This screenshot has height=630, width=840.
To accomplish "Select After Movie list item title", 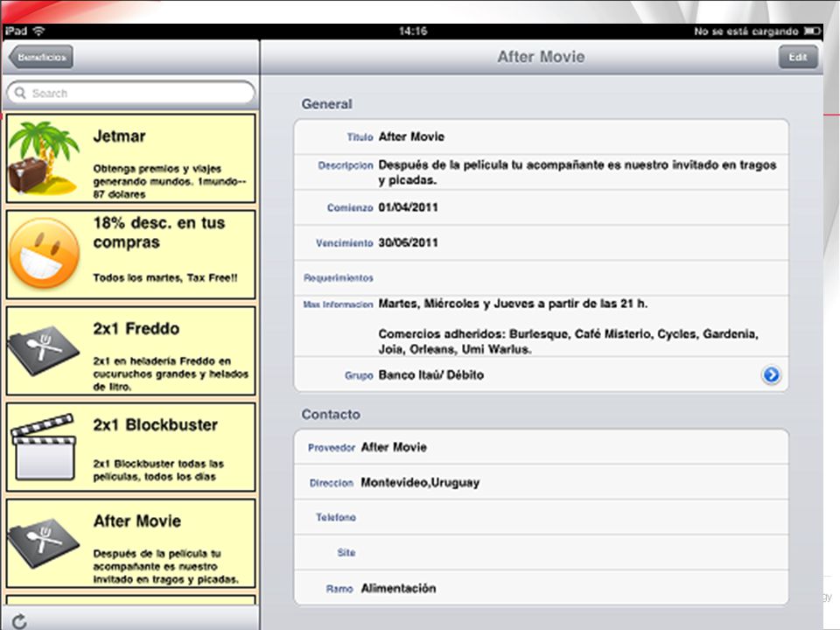I will (137, 521).
